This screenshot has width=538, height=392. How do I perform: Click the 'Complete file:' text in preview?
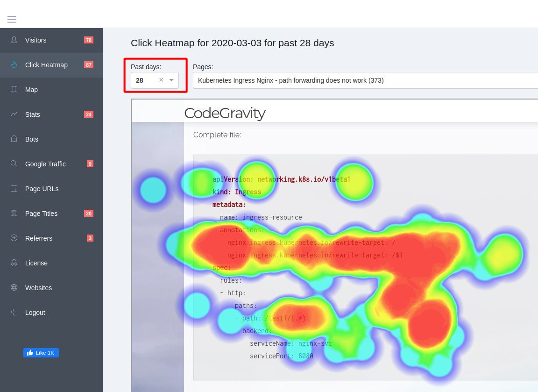coord(217,135)
